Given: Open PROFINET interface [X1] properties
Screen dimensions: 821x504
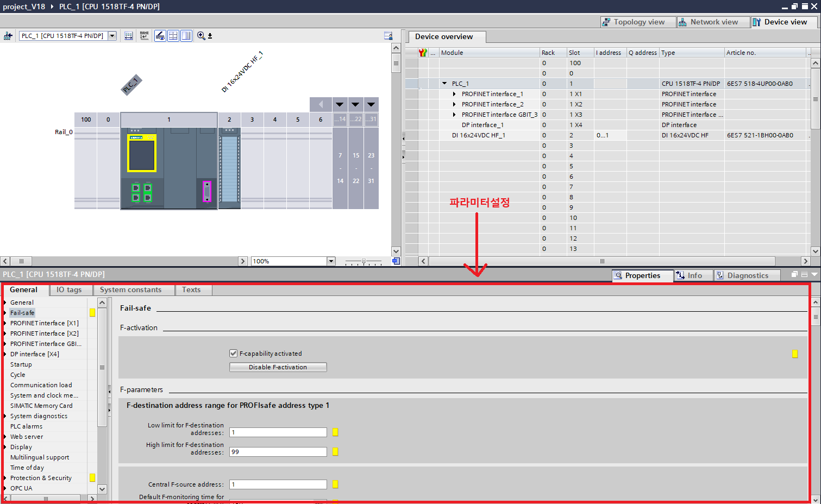Looking at the screenshot, I should [x=45, y=323].
